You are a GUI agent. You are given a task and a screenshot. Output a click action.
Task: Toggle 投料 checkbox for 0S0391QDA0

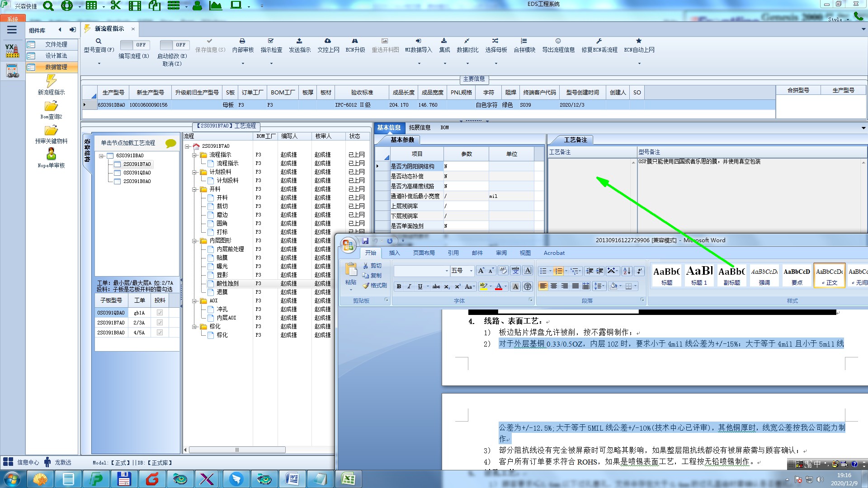tap(160, 313)
